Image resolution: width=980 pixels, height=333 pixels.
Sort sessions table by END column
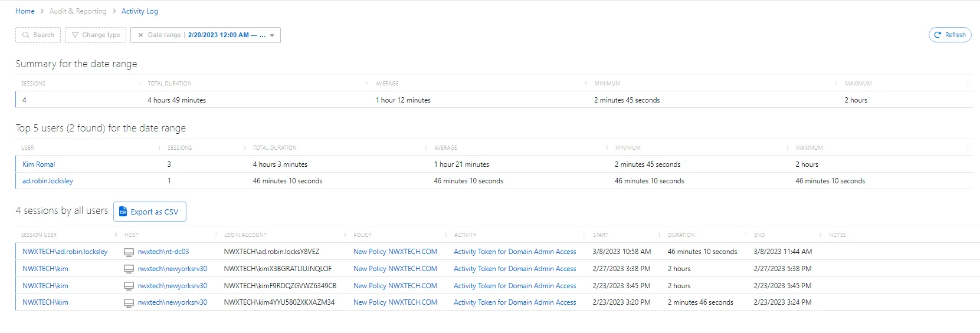[759, 235]
